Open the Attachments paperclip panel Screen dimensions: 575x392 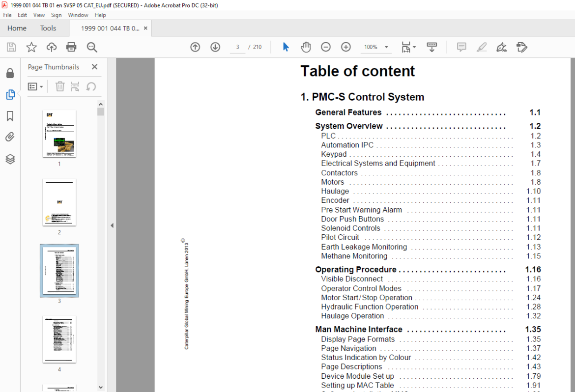click(10, 137)
